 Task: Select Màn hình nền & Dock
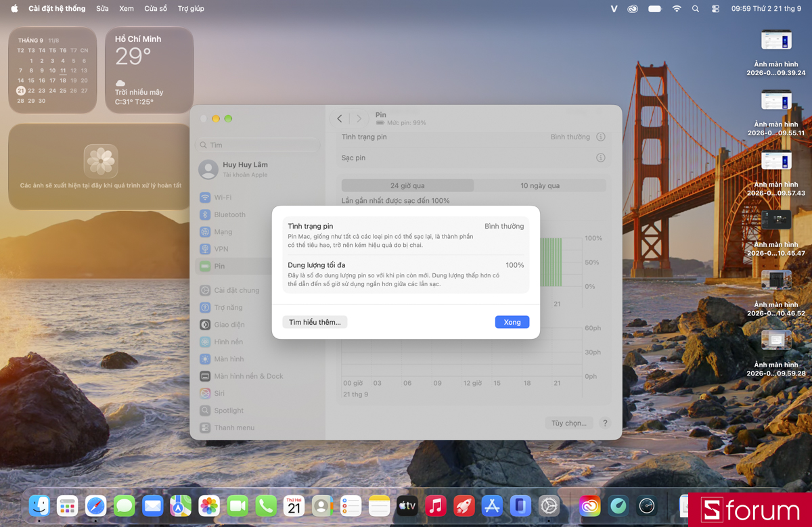[257, 376]
